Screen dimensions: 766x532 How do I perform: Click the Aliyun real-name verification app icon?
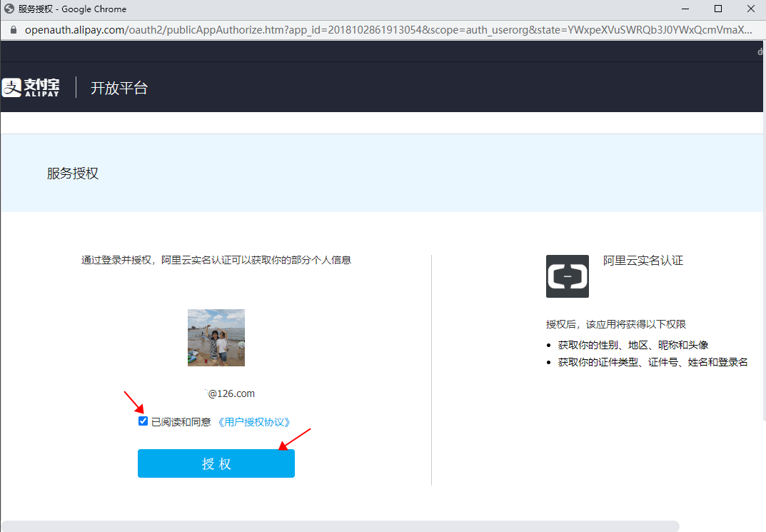567,276
